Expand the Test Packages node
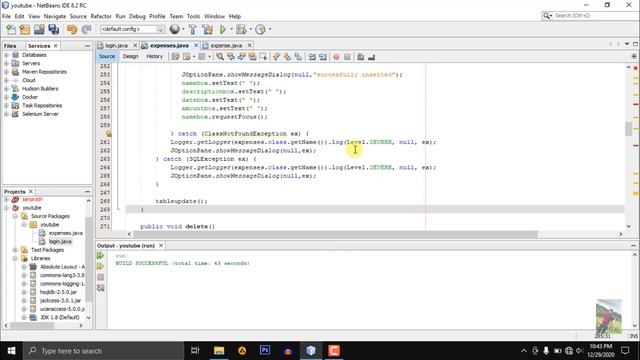 15,250
